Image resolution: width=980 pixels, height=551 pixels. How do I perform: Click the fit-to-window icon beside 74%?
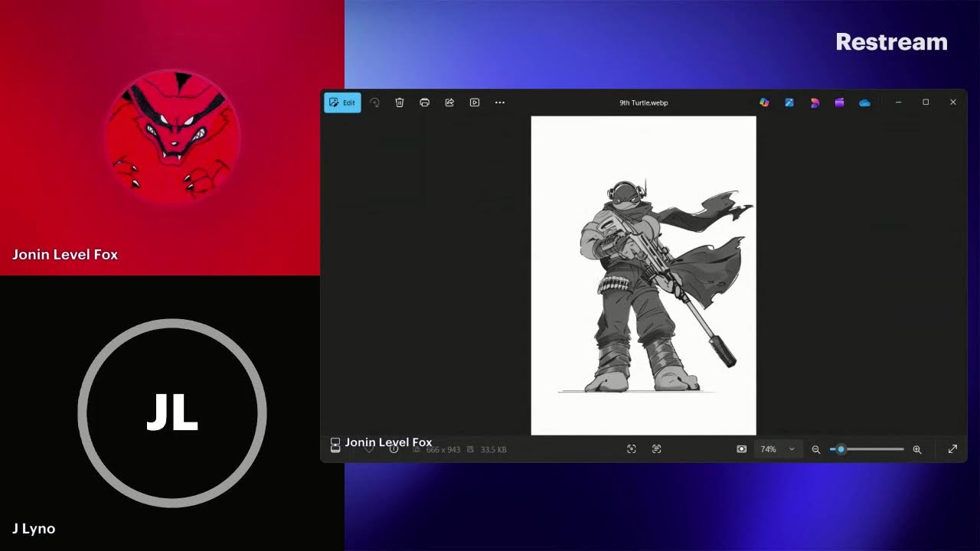[741, 449]
